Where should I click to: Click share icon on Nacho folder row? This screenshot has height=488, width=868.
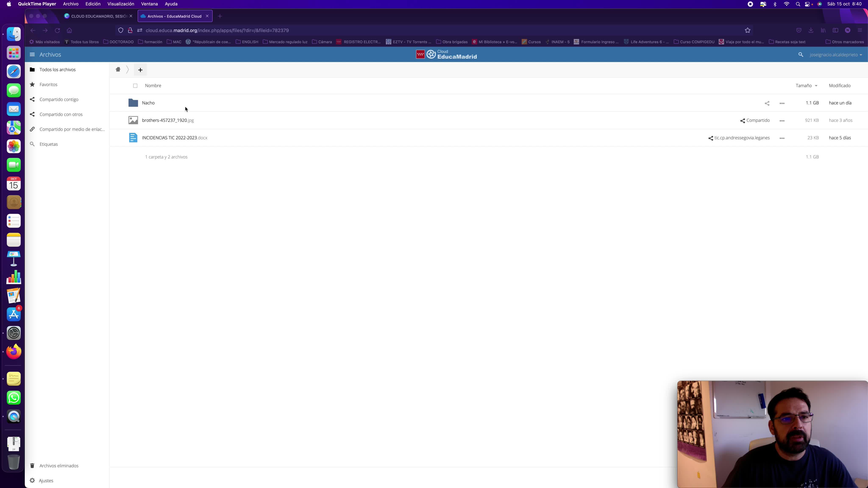point(767,103)
